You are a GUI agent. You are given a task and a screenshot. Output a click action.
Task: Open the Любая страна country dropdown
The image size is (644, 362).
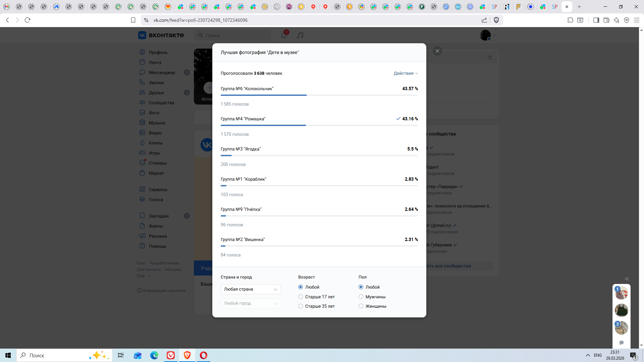click(251, 289)
